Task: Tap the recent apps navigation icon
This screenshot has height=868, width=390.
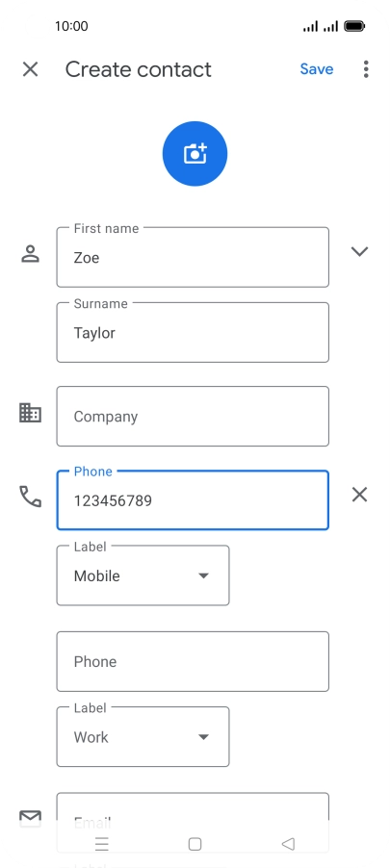Action: pos(102,844)
